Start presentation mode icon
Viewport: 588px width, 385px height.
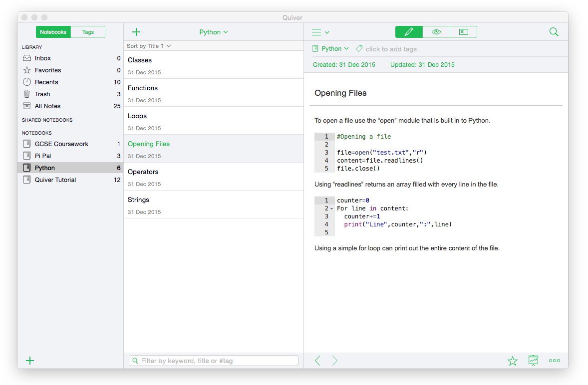(533, 361)
